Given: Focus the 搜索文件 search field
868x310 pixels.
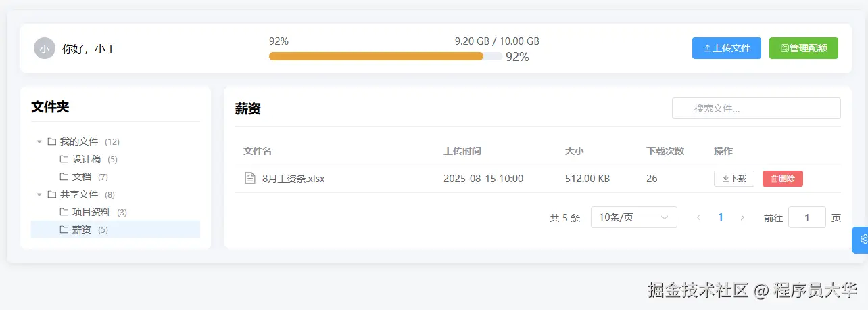Looking at the screenshot, I should point(756,108).
